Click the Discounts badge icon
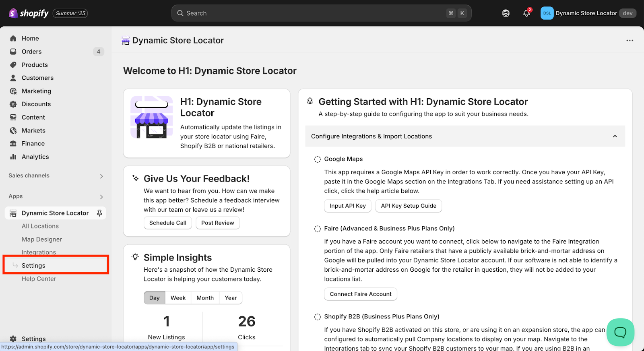The width and height of the screenshot is (644, 351). pos(13,104)
